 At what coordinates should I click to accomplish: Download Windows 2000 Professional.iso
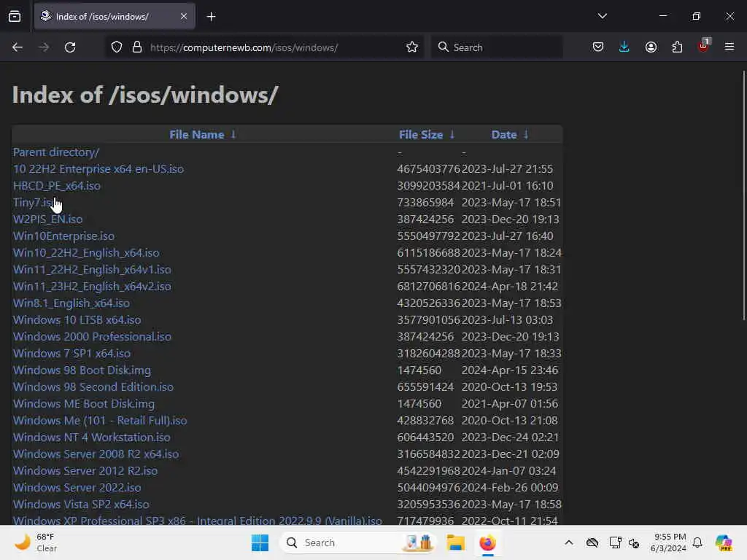click(x=92, y=337)
